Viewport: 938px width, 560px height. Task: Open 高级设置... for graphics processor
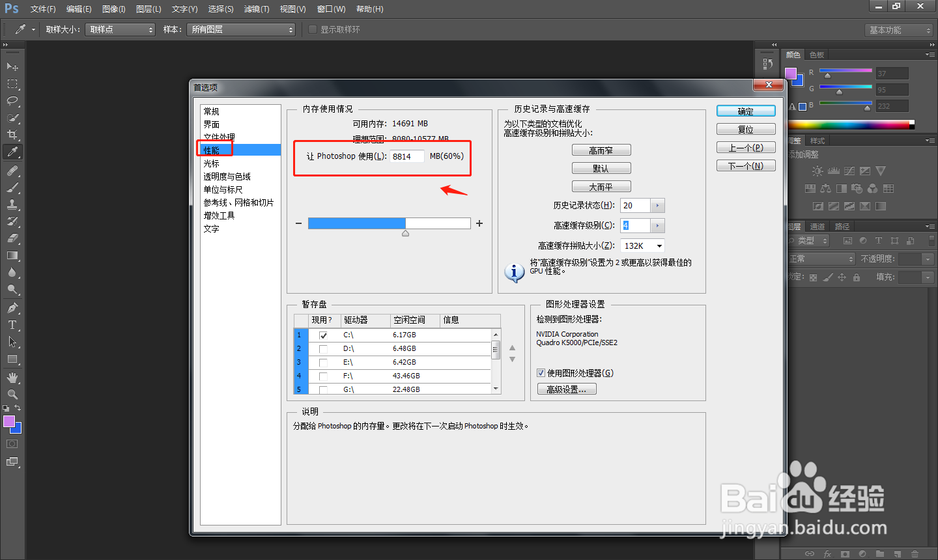click(567, 389)
